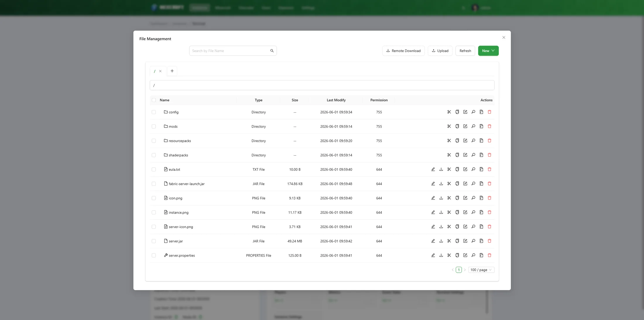The width and height of the screenshot is (644, 320).
Task: Copy the server-icon.png file
Action: pos(457,227)
